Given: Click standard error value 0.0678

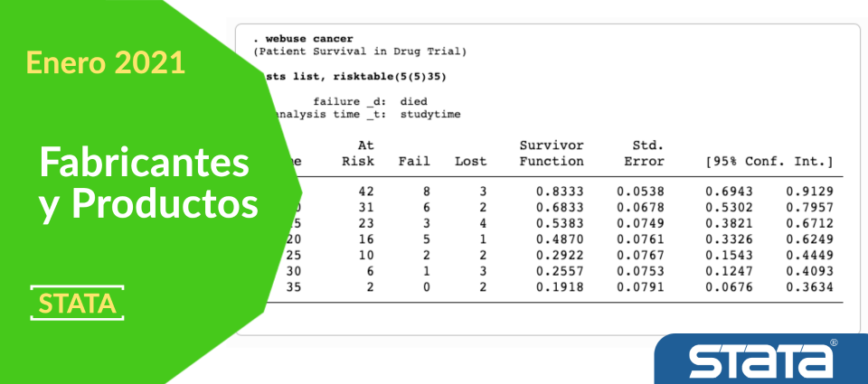Looking at the screenshot, I should [640, 208].
